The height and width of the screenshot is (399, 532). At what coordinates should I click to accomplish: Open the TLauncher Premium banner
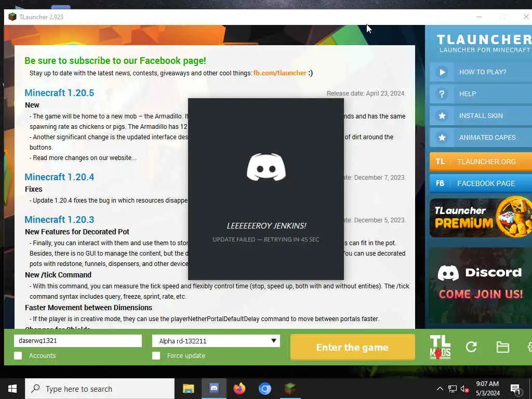click(481, 218)
